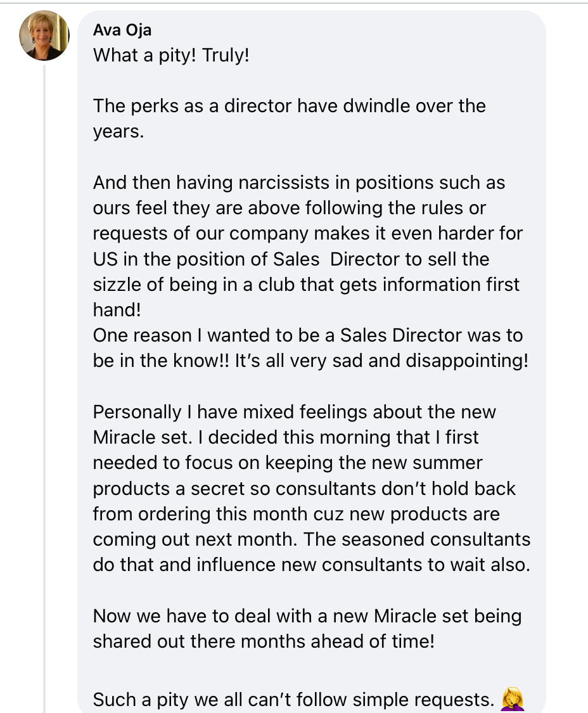Click "needed to focus on keeping" line

[288, 463]
